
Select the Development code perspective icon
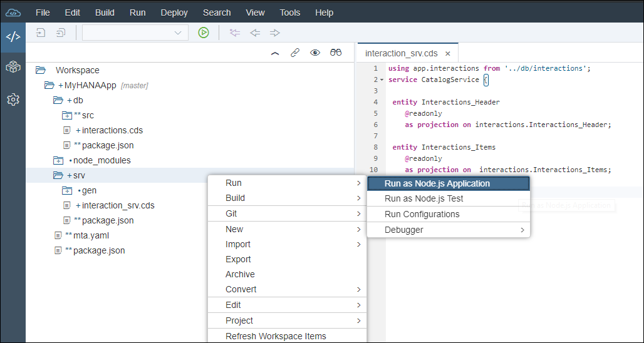click(13, 37)
